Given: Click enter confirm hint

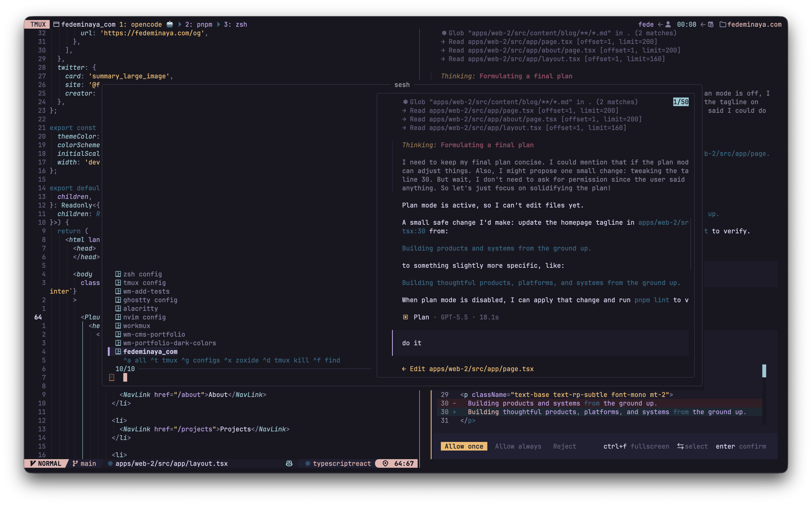Looking at the screenshot, I should click(x=741, y=446).
